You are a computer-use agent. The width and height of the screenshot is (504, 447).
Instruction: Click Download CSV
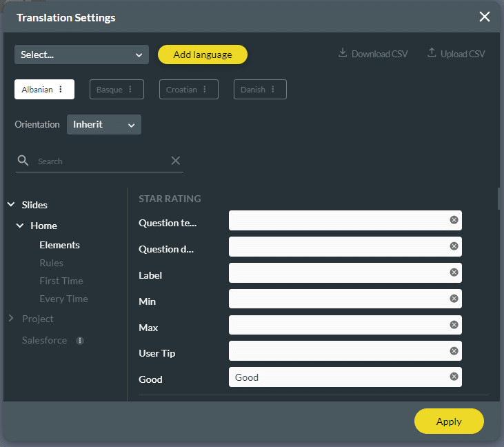pos(373,54)
